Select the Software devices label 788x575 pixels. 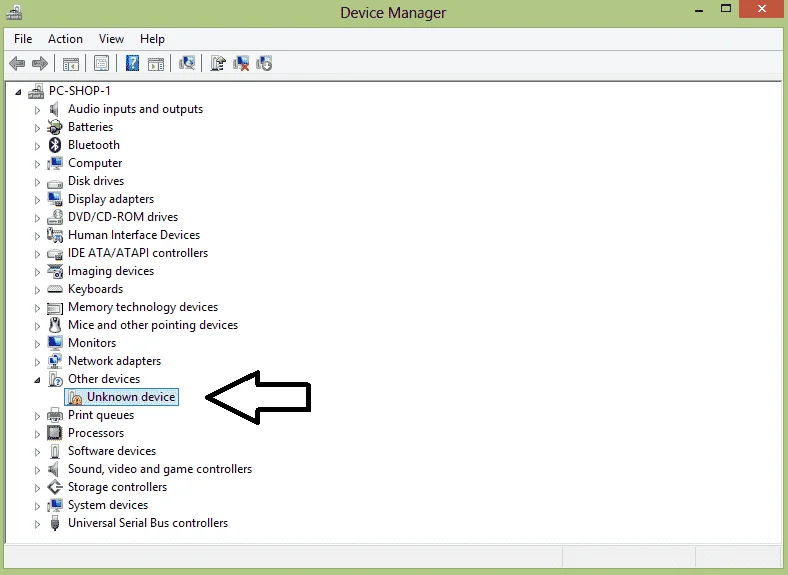[112, 451]
